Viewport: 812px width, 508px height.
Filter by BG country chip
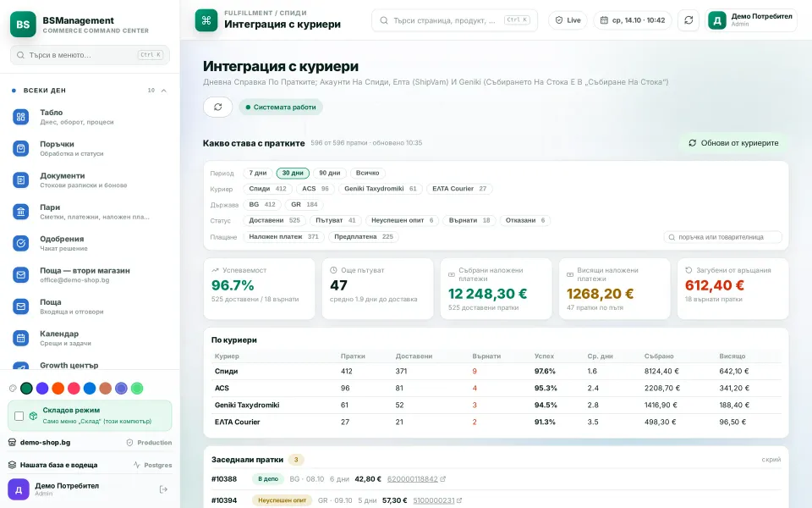tap(262, 205)
